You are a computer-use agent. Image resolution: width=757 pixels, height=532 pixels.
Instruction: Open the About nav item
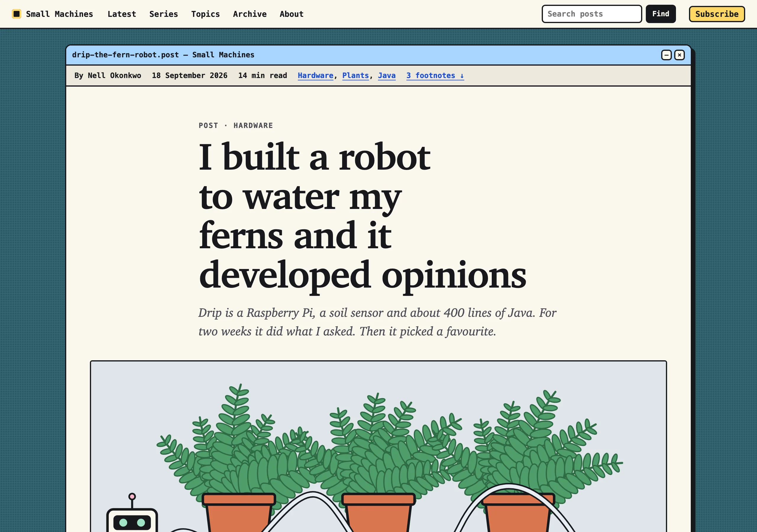click(292, 14)
